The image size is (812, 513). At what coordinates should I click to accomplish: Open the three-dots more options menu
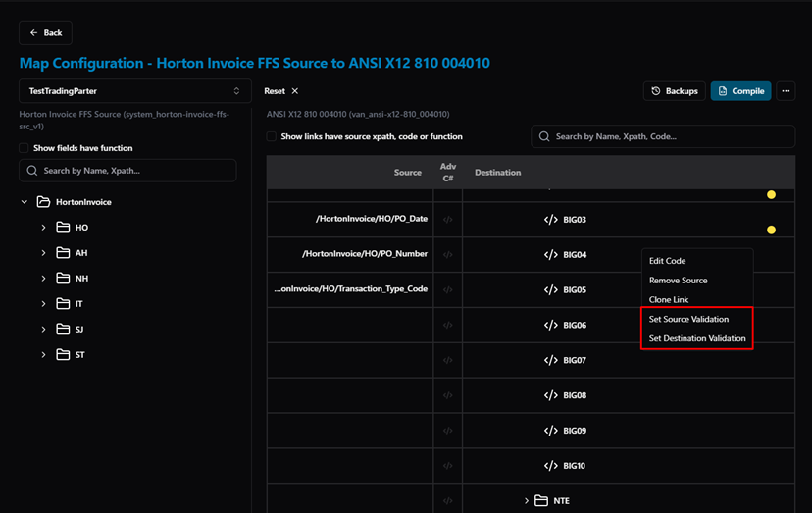tap(786, 91)
